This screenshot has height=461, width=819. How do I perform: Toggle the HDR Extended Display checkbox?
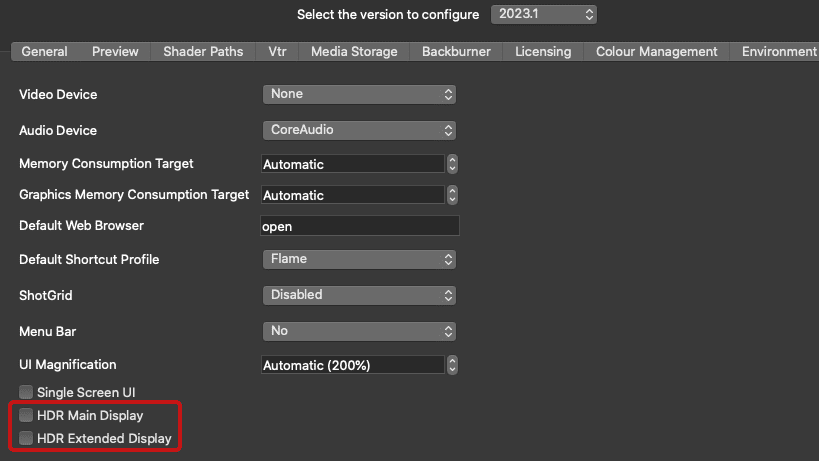tap(26, 438)
